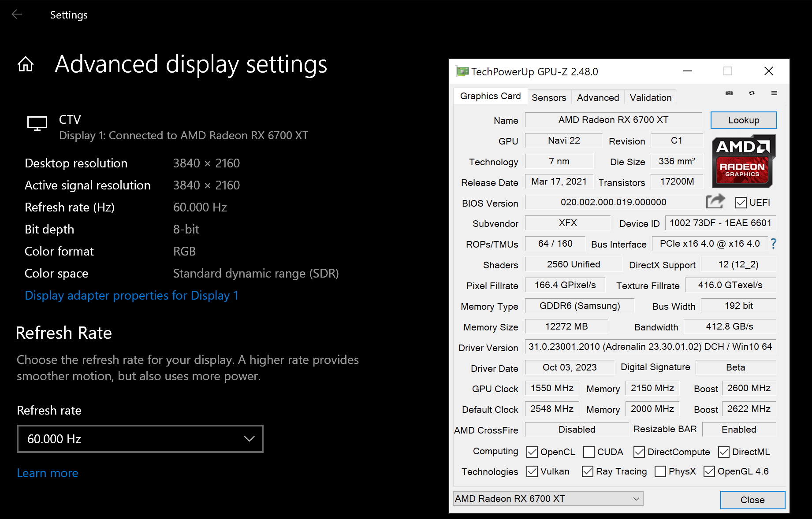
Task: Toggle the Vulkan checkbox
Action: point(532,471)
